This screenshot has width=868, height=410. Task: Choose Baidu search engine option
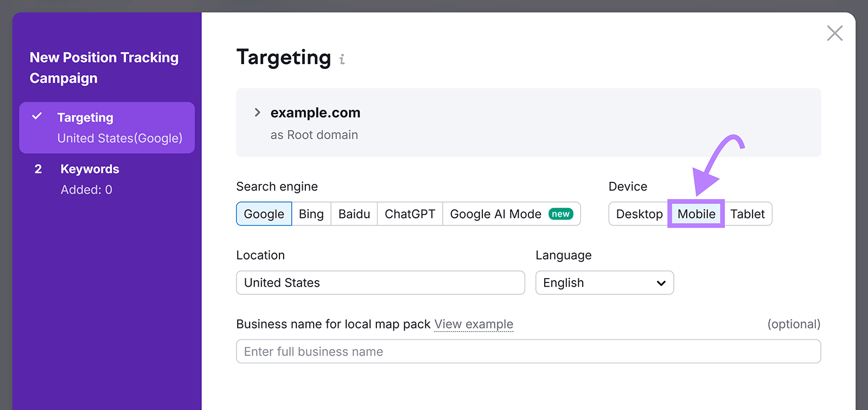point(354,214)
